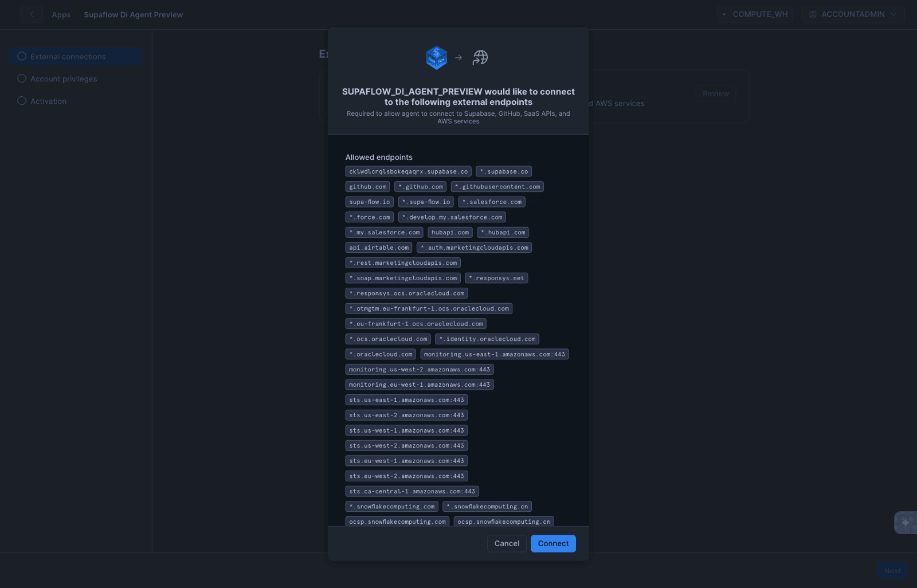Select the Account privileges step

76,79
